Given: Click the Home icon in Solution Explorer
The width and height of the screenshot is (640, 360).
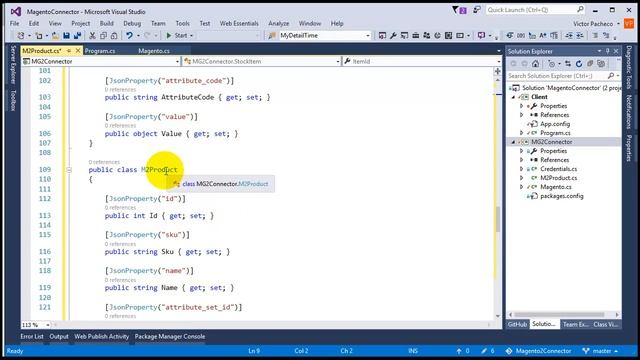Looking at the screenshot, I should (536, 64).
